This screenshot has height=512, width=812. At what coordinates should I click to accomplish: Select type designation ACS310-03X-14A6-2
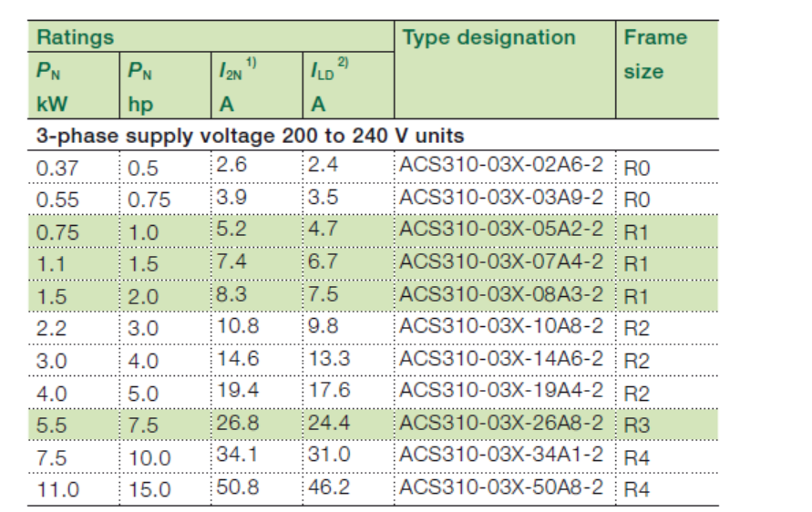[x=501, y=358]
